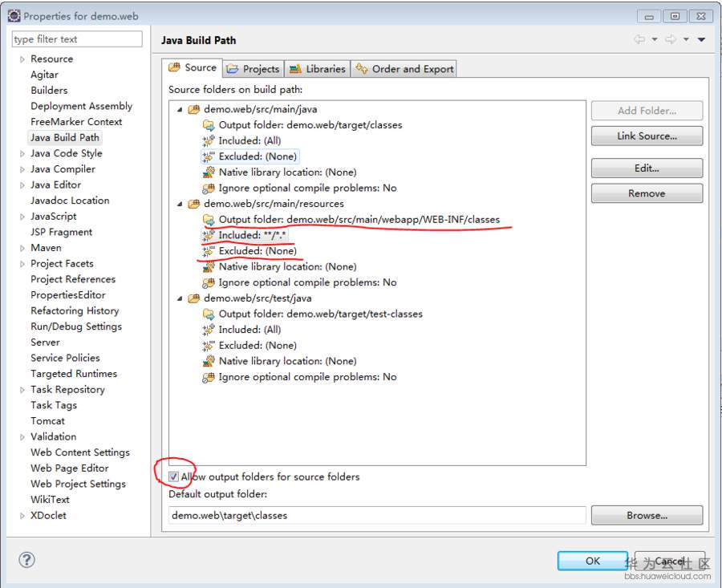
Task: Click inclusion filter icon beside Included: **/*.*
Action: [209, 235]
